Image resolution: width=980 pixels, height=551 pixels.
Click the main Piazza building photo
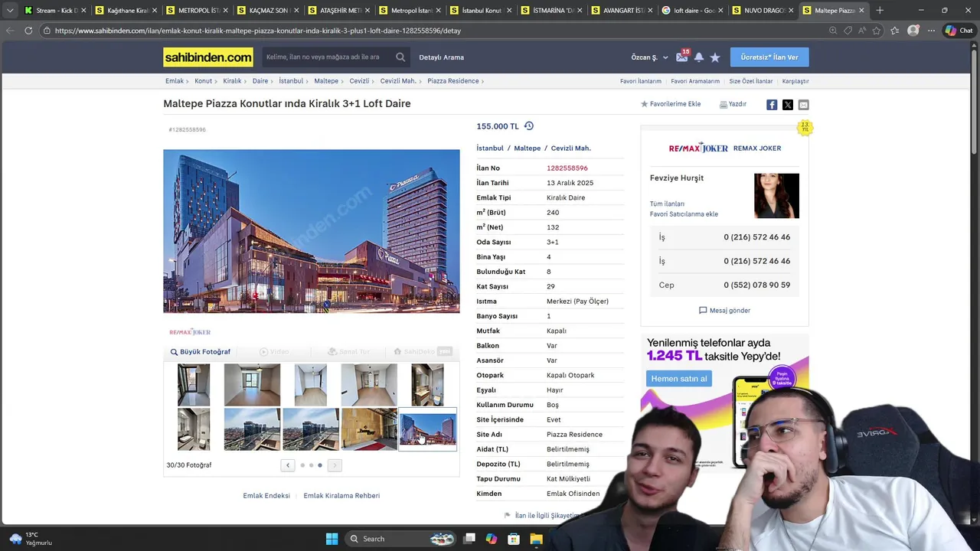[312, 231]
